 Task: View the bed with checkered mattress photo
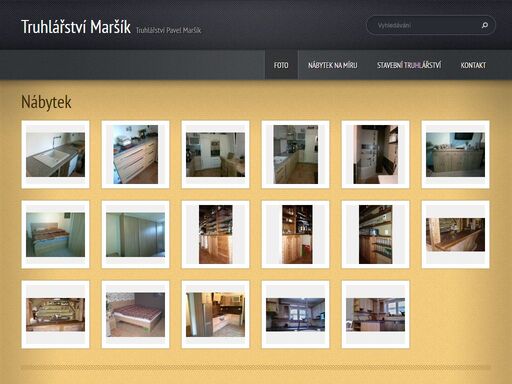[135, 314]
